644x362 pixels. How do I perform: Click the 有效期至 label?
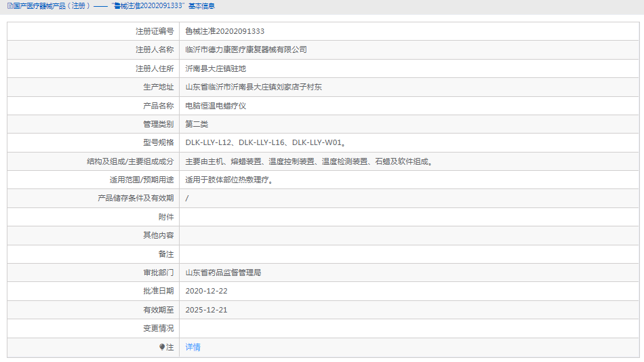tap(159, 310)
